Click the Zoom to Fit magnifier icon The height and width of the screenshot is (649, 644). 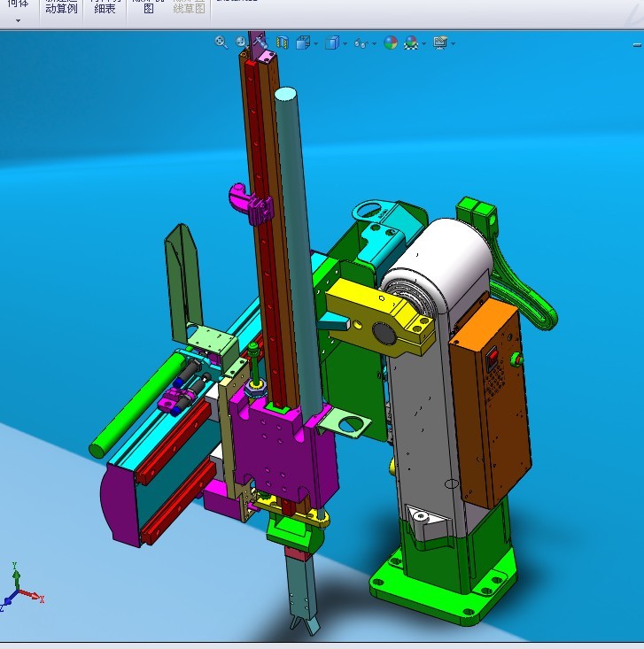(221, 42)
